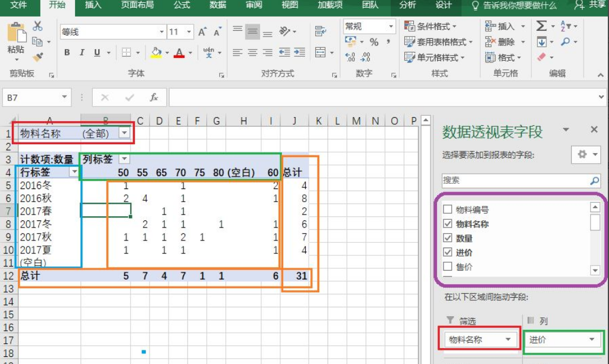This screenshot has width=609, height=364.
Task: Open the 数据 ribbon tab
Action: point(218,5)
